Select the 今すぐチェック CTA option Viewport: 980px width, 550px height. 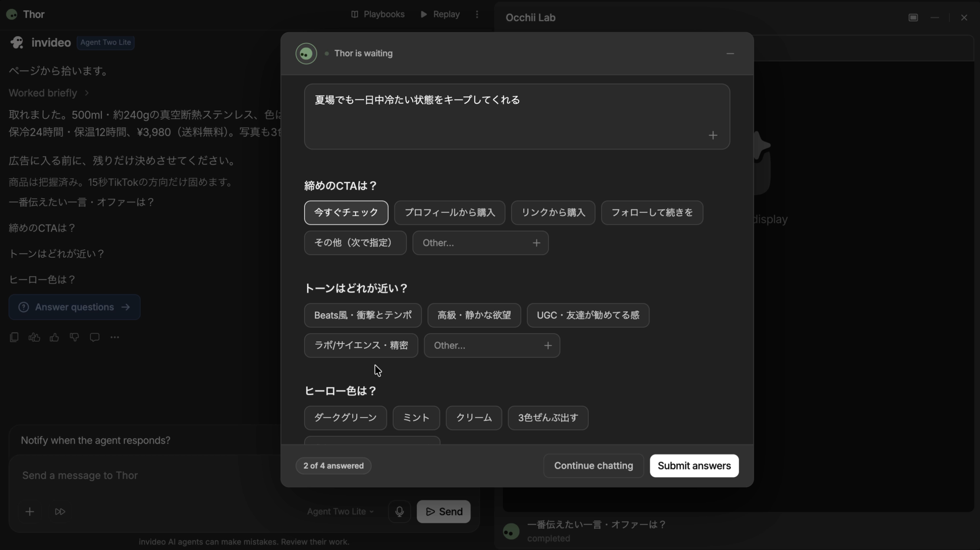(x=346, y=213)
